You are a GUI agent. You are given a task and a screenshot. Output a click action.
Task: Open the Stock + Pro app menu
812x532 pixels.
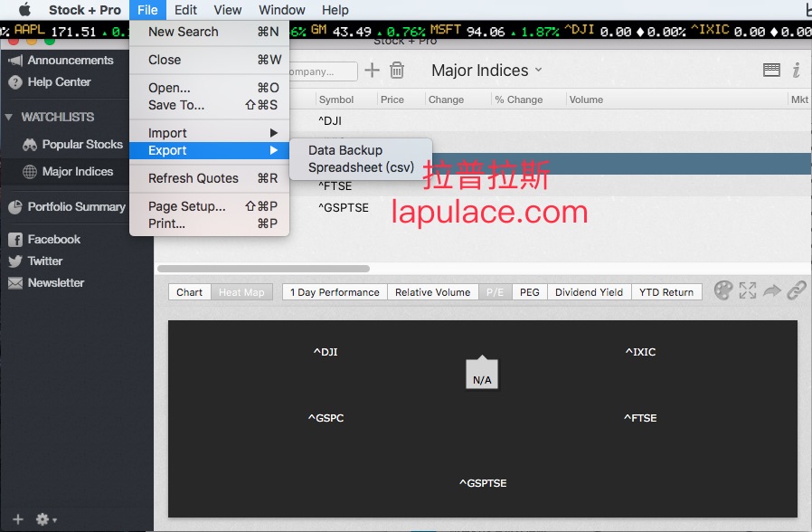84,10
